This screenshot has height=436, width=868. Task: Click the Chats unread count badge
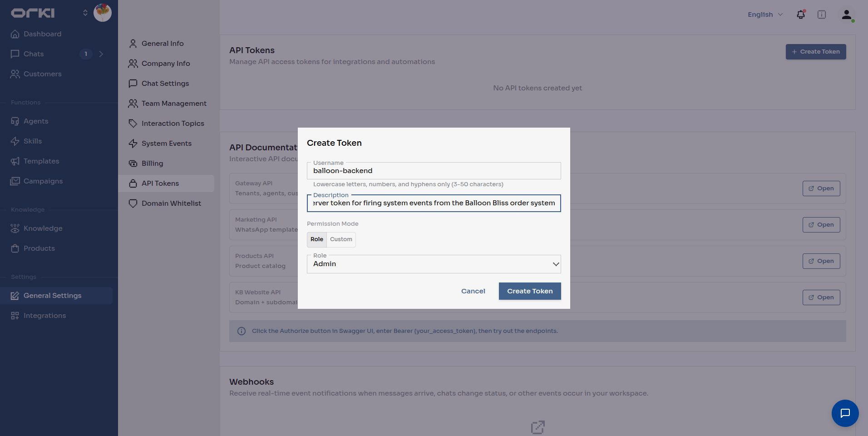click(x=86, y=54)
